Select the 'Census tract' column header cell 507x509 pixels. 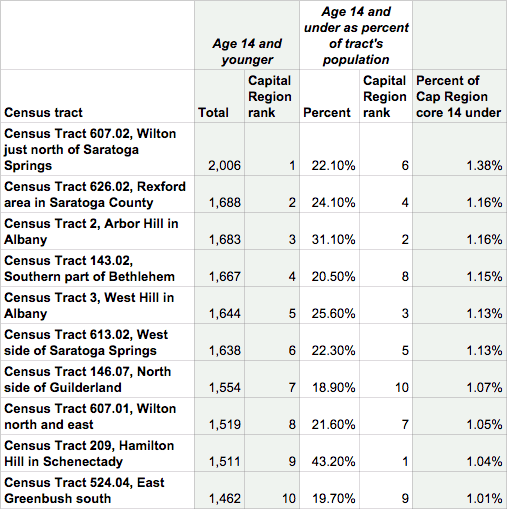coord(97,96)
